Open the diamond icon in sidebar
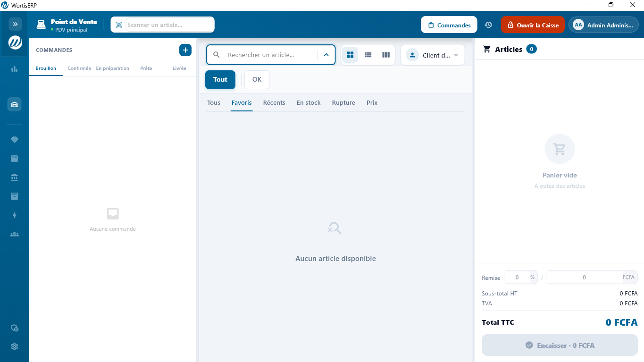Screen dimensions: 644x362 [x=15, y=140]
